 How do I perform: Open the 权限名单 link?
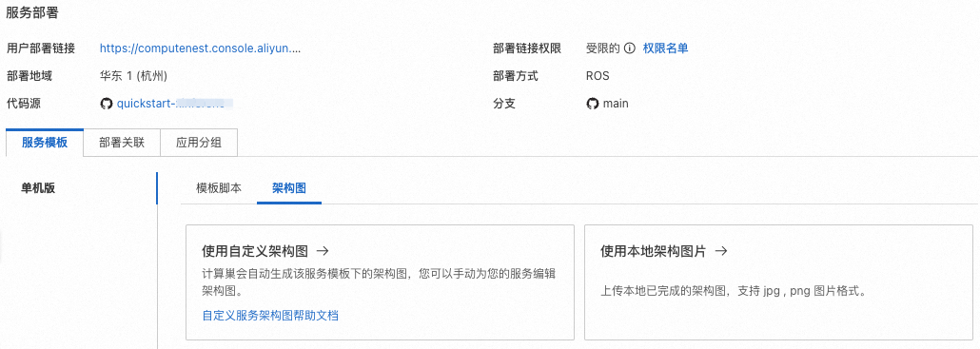point(666,48)
